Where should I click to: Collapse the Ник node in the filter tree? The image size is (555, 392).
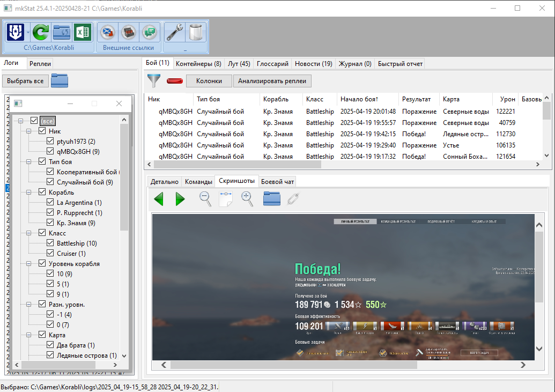29,131
